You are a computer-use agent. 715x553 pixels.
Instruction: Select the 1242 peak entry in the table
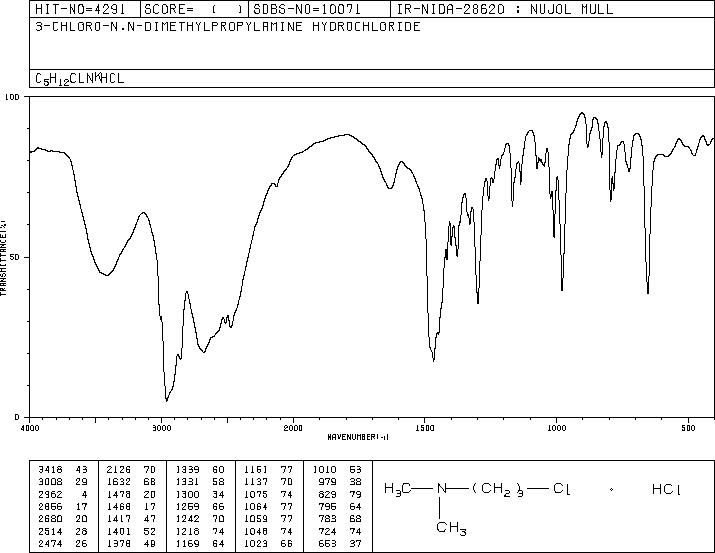coord(200,519)
